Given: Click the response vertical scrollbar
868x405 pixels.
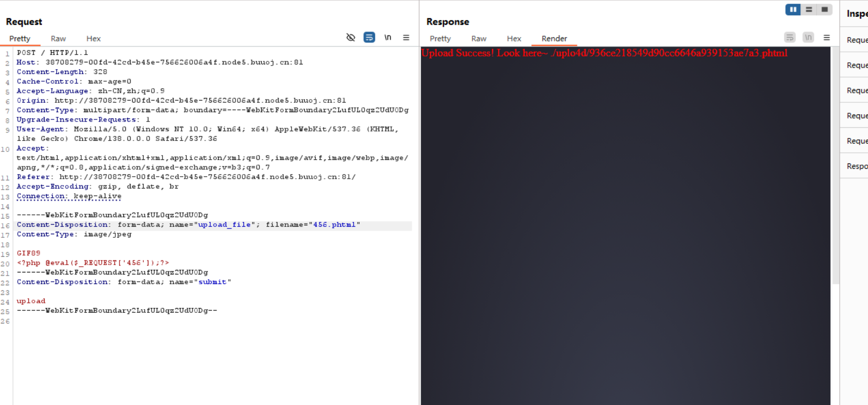Looking at the screenshot, I should [836, 165].
